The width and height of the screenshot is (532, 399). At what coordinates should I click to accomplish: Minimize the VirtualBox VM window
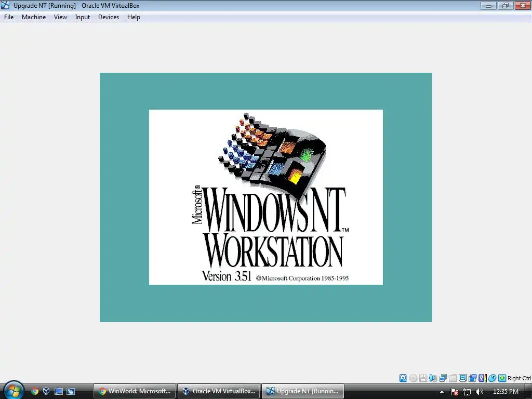point(488,5)
